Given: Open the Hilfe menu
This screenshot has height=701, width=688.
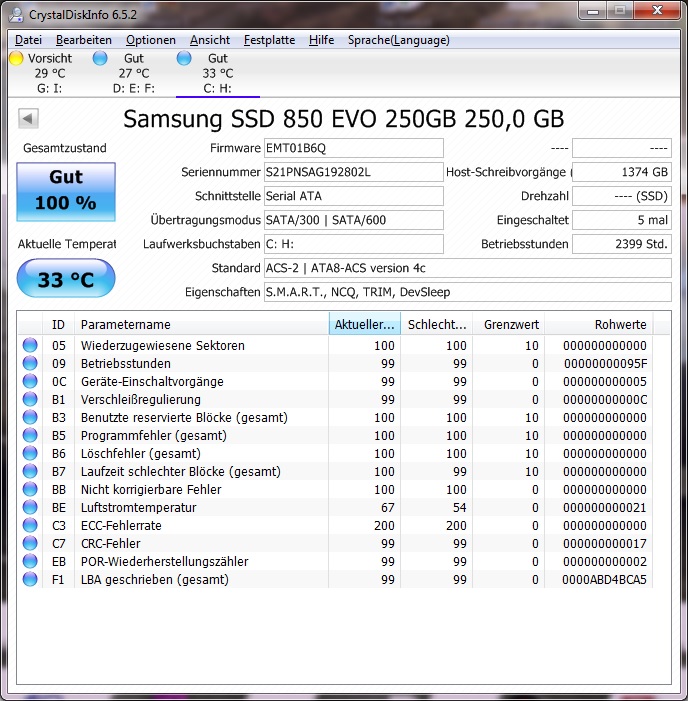Looking at the screenshot, I should tap(321, 40).
